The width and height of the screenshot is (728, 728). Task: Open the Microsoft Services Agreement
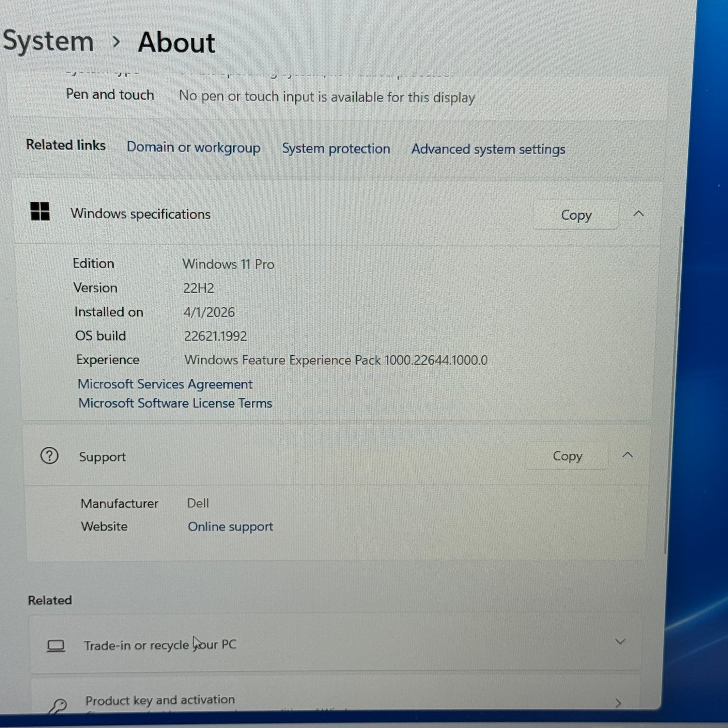[x=165, y=384]
